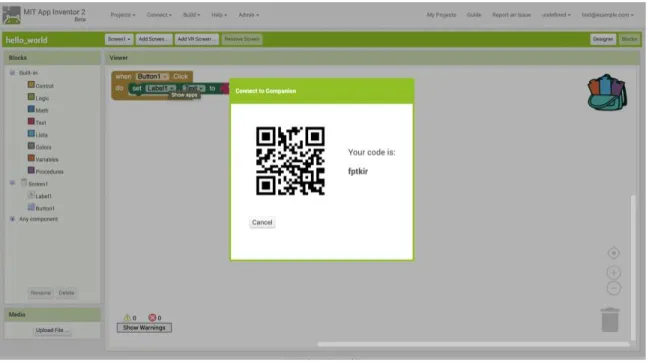
Task: Center the workspace with the target icon
Action: click(613, 253)
